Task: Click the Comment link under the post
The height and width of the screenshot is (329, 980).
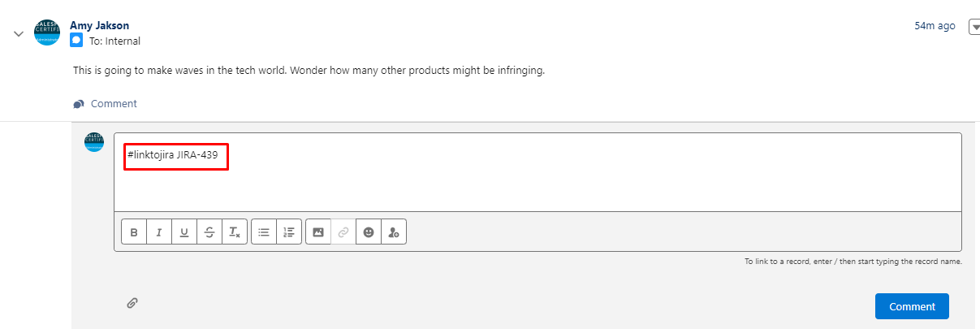Action: (105, 103)
